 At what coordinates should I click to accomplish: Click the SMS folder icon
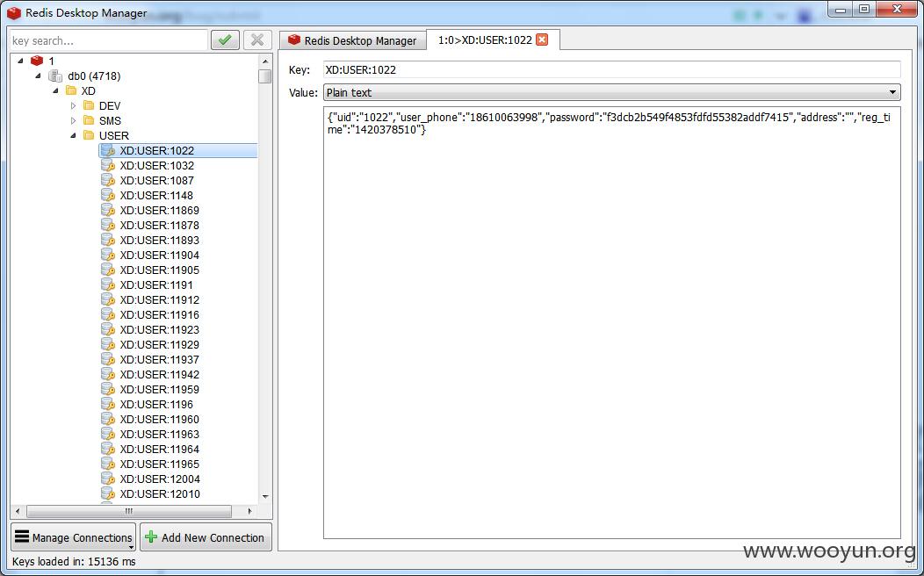(89, 120)
